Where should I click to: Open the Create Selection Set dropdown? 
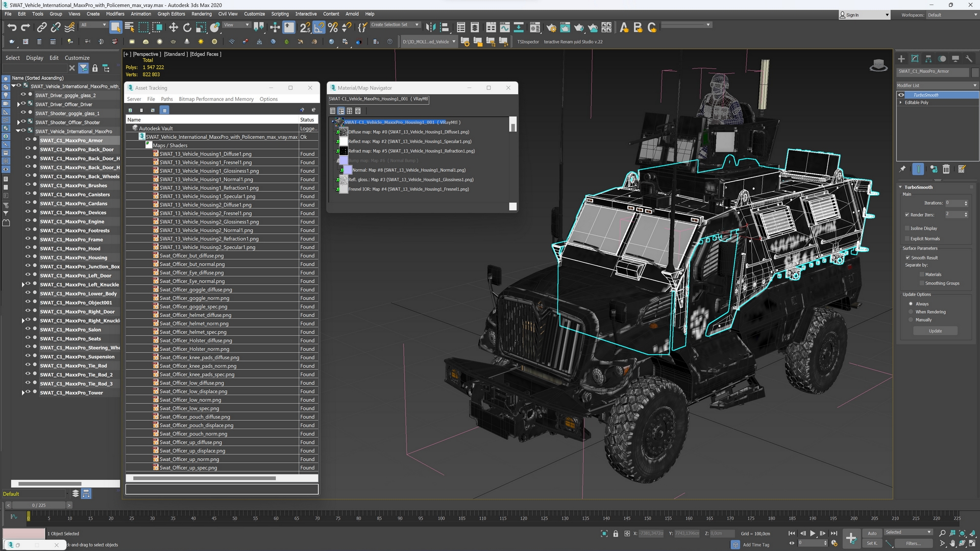pyautogui.click(x=395, y=24)
